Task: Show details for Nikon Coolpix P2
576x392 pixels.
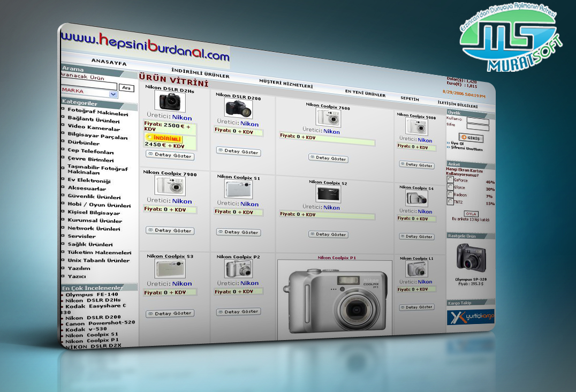Action: [x=239, y=312]
